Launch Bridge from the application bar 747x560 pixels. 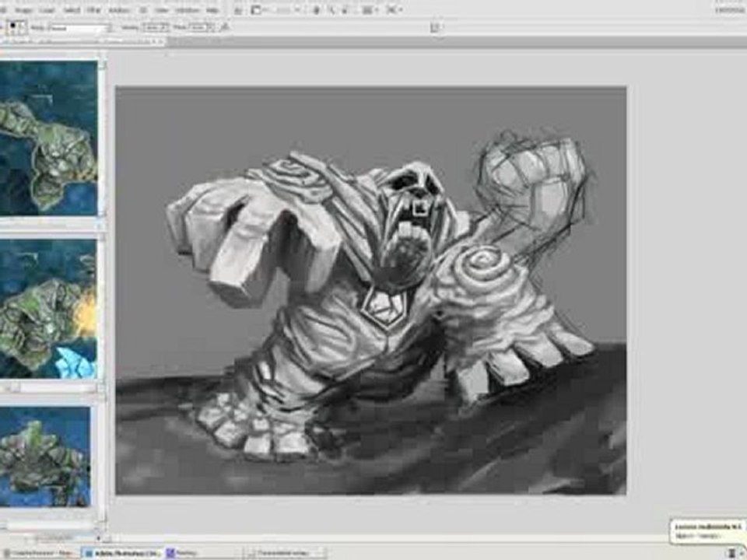pyautogui.click(x=238, y=10)
